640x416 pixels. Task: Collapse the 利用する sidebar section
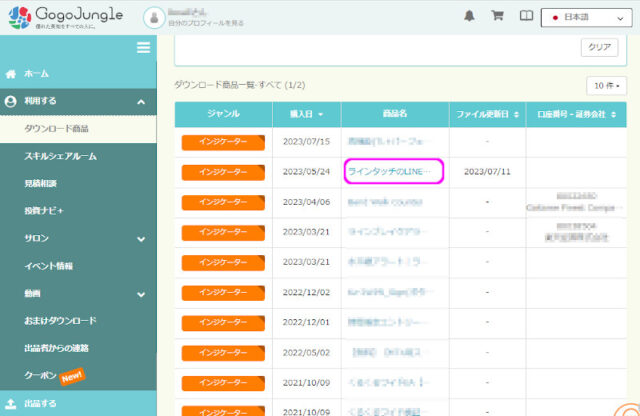point(141,102)
